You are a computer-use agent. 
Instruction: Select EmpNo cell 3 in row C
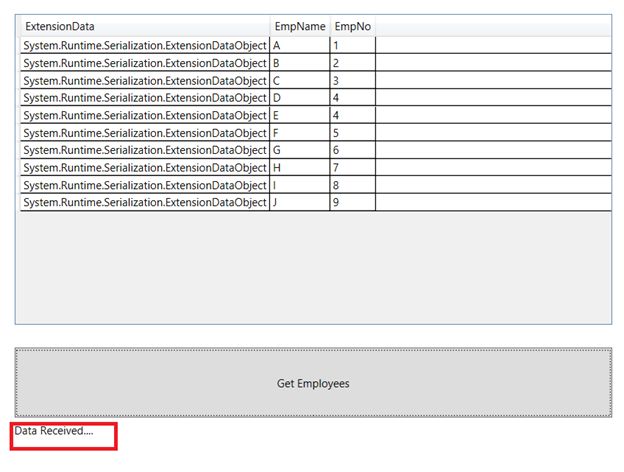(x=353, y=80)
